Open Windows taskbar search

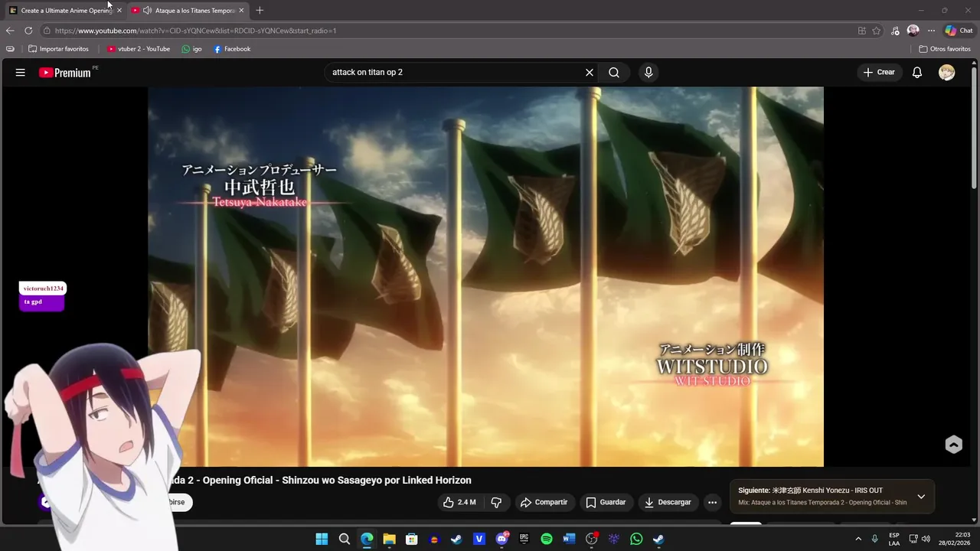345,539
